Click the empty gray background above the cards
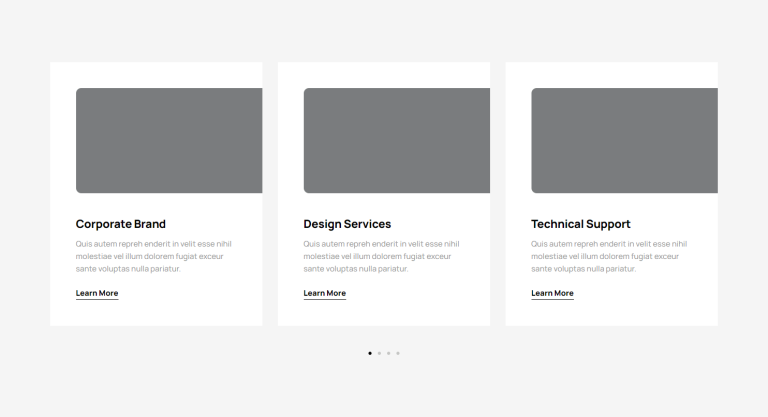768x417 pixels. pos(384,30)
